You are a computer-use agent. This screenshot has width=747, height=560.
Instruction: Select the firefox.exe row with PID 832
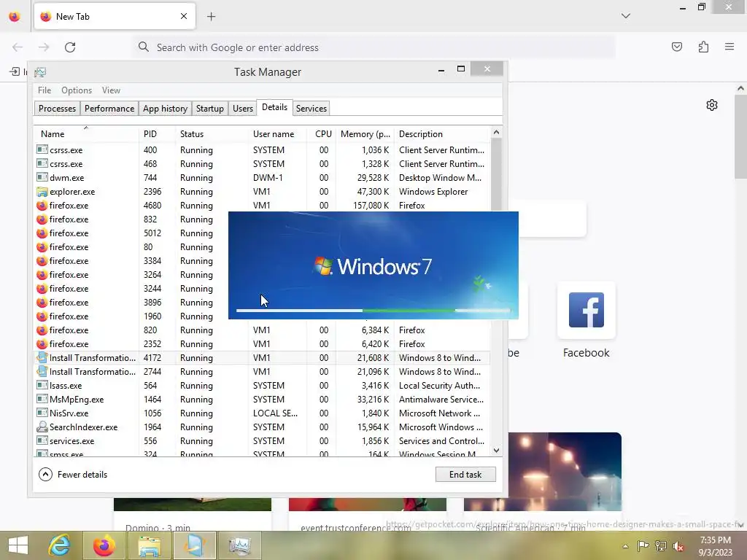pyautogui.click(x=131, y=219)
